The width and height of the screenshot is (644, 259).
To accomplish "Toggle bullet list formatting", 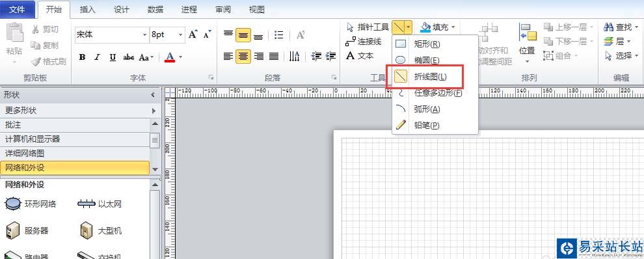I will (279, 35).
